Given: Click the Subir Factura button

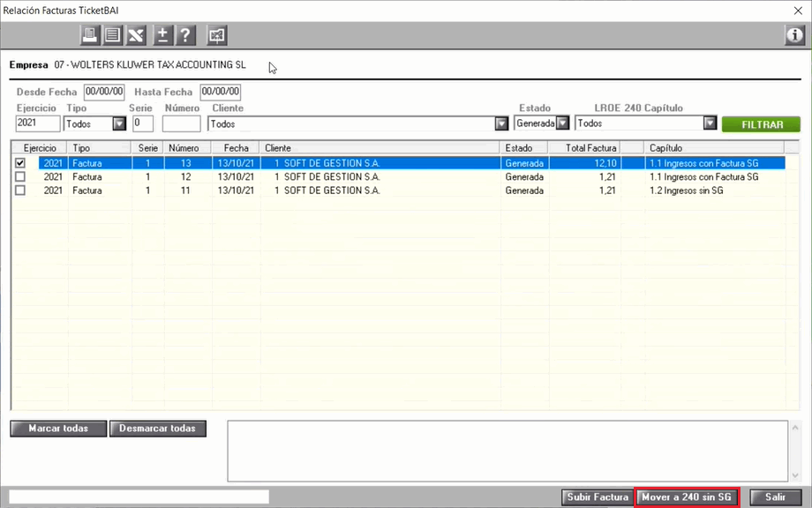Looking at the screenshot, I should click(x=598, y=497).
